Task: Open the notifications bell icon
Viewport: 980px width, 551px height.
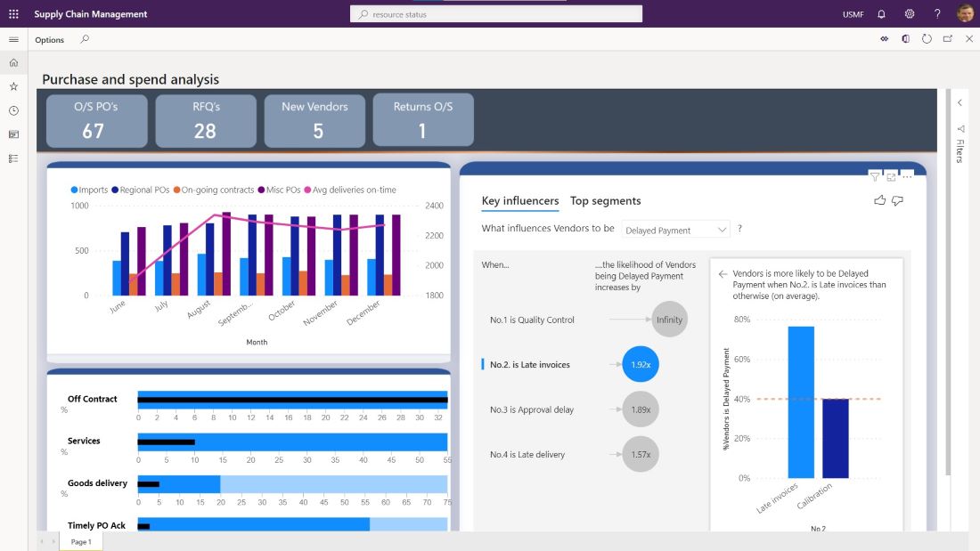Action: tap(880, 13)
